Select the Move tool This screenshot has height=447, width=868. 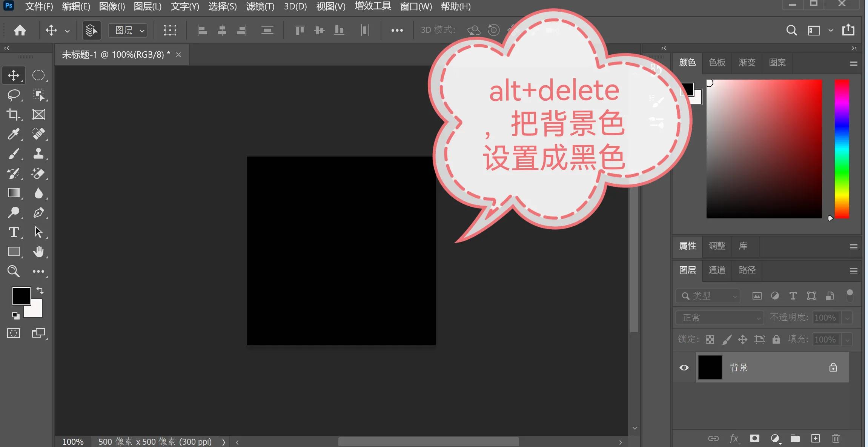coord(14,75)
